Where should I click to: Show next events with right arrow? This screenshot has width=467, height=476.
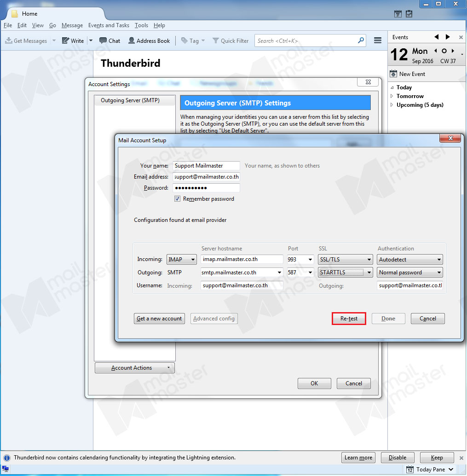[x=448, y=37]
